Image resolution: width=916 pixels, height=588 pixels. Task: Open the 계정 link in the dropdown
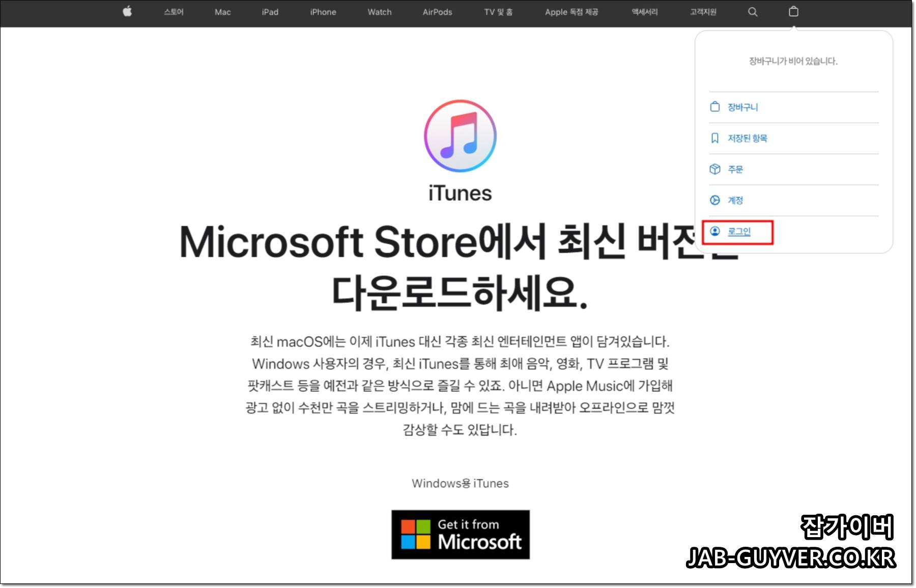[735, 200]
